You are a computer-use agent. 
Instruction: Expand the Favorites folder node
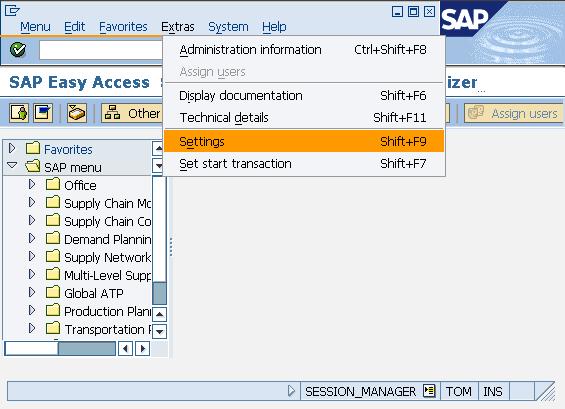(12, 148)
